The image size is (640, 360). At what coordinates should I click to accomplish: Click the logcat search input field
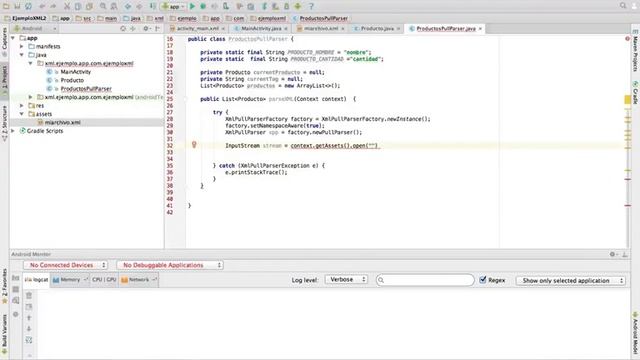coord(425,280)
